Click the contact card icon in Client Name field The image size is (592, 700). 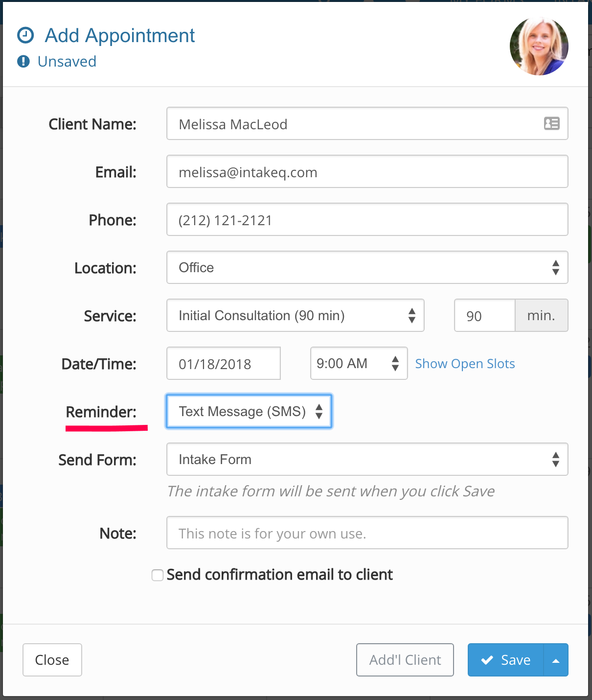pyautogui.click(x=551, y=123)
